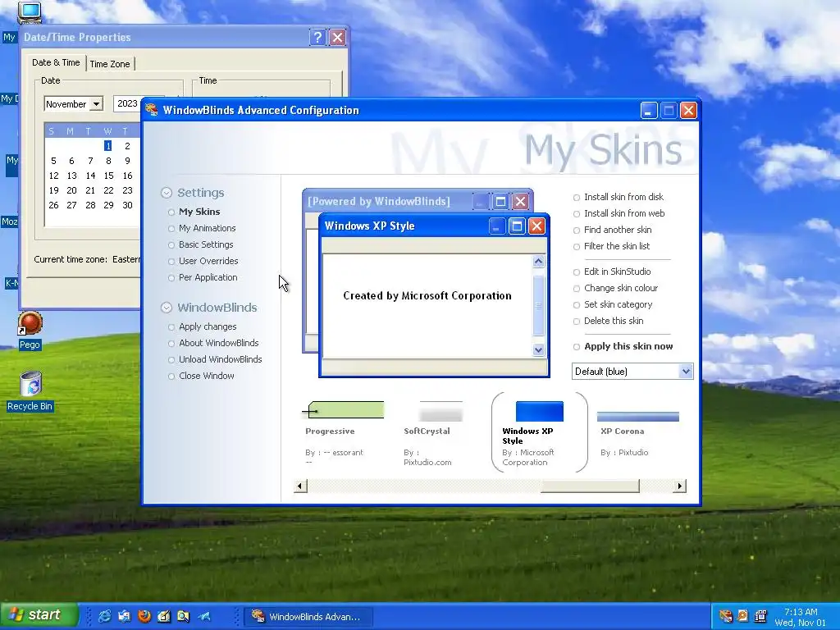Image resolution: width=840 pixels, height=630 pixels.
Task: Select day 15 in the calendar
Action: 109,176
